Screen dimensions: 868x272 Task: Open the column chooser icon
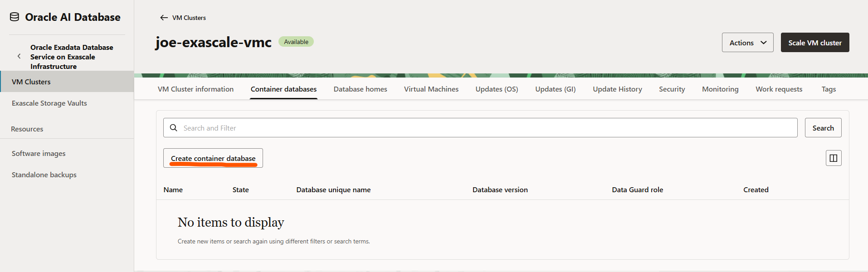pos(834,158)
